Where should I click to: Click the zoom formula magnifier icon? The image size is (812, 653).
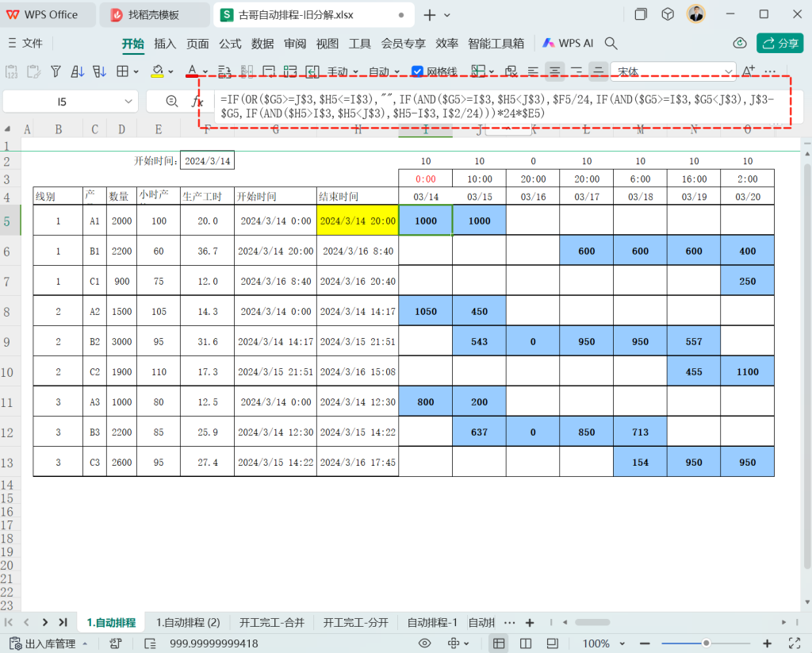pyautogui.click(x=172, y=102)
